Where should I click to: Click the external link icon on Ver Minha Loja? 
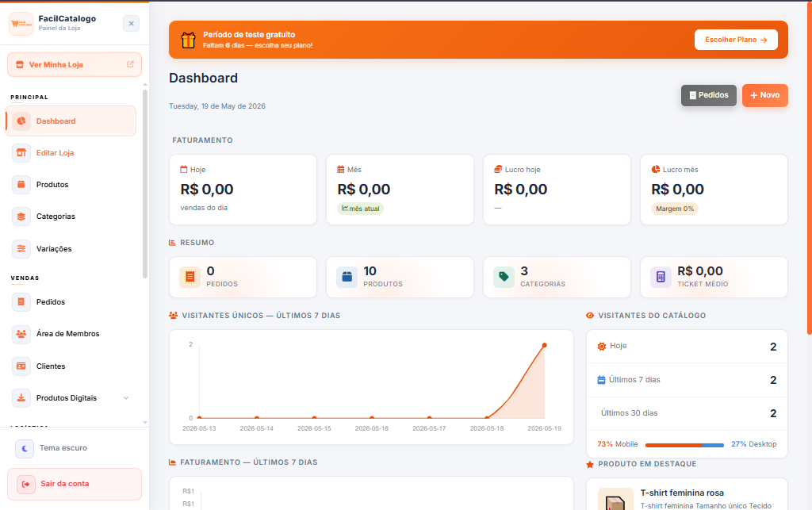click(131, 64)
